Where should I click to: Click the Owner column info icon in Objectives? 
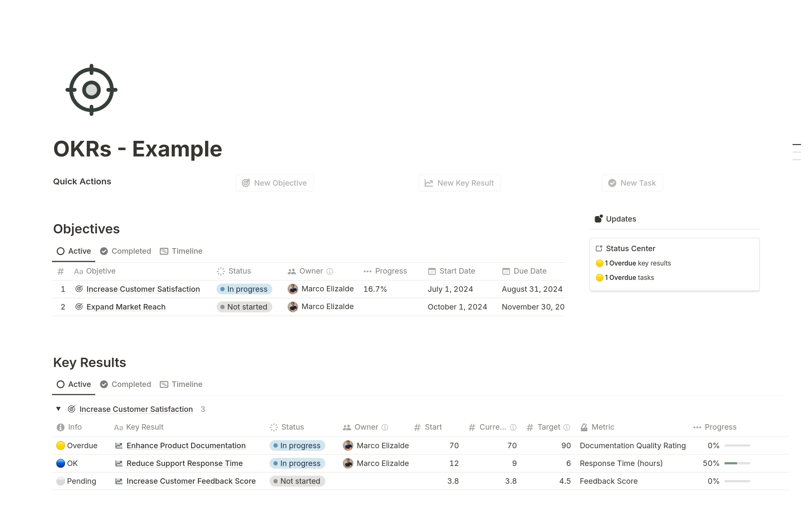coord(330,271)
